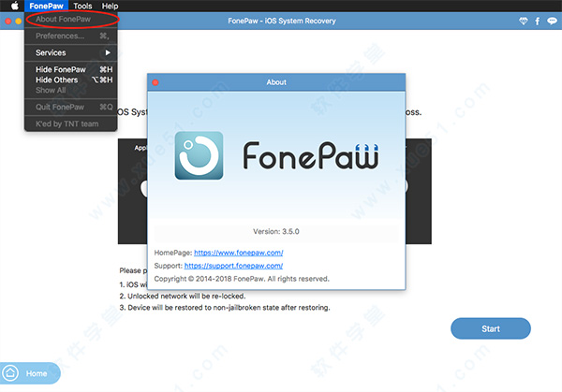This screenshot has height=392, width=562.
Task: Select Hide FonePaw menu item
Action: point(71,69)
